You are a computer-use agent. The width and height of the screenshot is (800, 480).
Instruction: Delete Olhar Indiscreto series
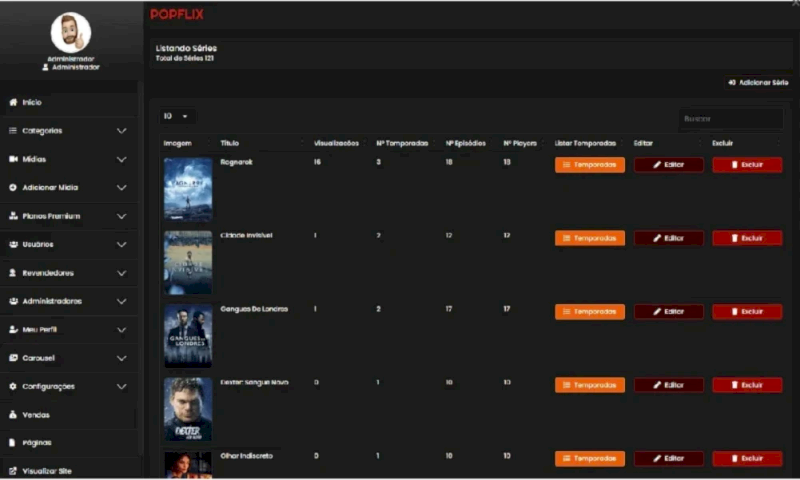(747, 459)
